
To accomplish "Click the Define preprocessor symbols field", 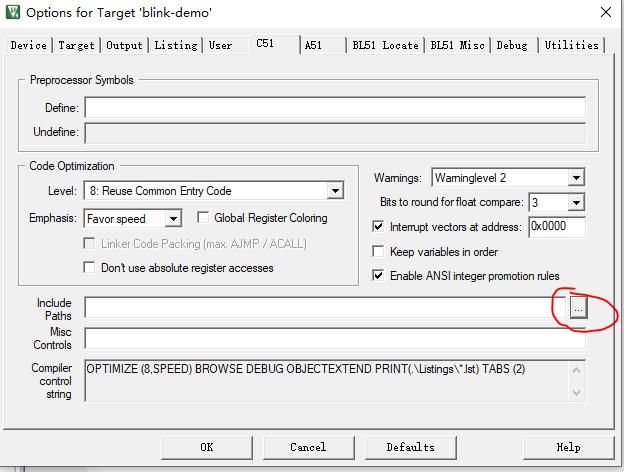I will click(x=335, y=107).
